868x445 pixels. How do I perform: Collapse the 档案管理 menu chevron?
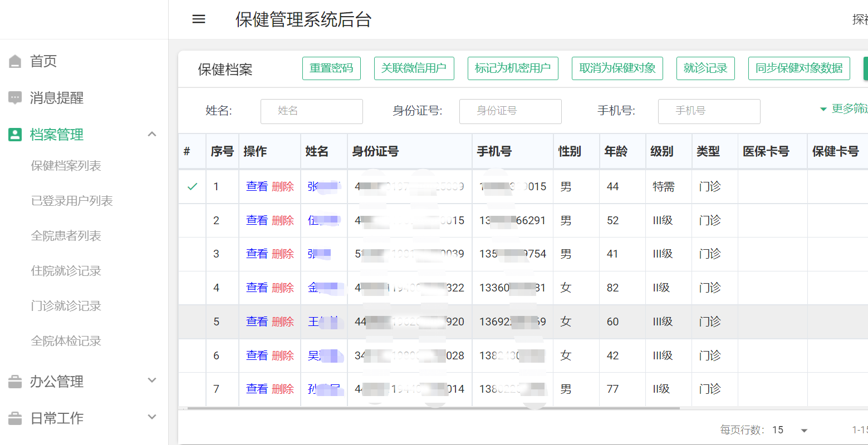[x=152, y=134]
